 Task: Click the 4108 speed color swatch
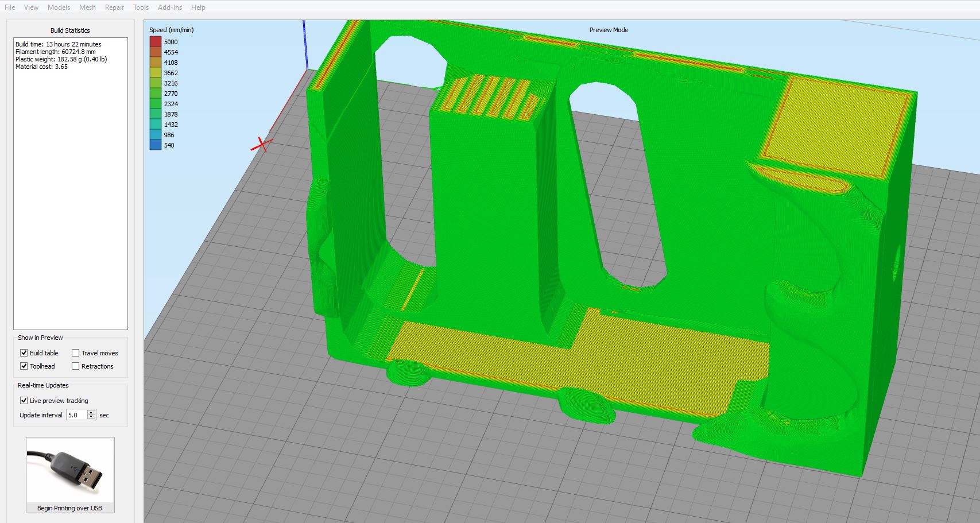click(156, 62)
